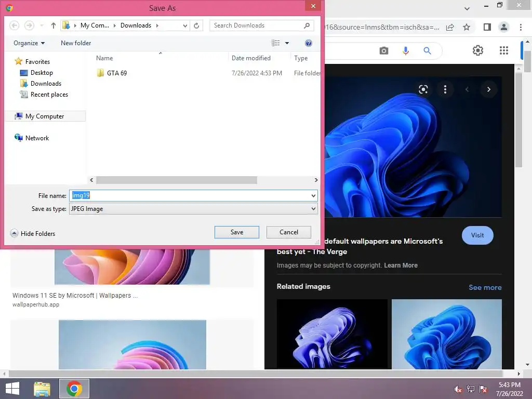Open Google apps grid
Viewport: 532px width, 399px height.
click(x=504, y=50)
